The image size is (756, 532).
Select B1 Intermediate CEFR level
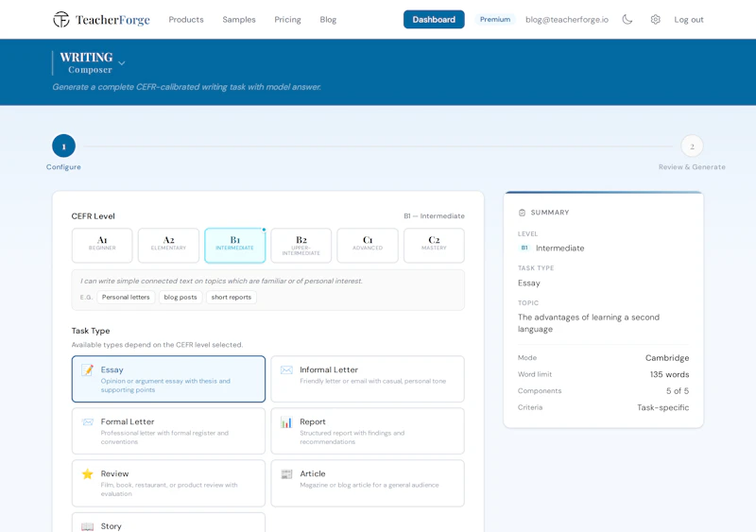[234, 246]
